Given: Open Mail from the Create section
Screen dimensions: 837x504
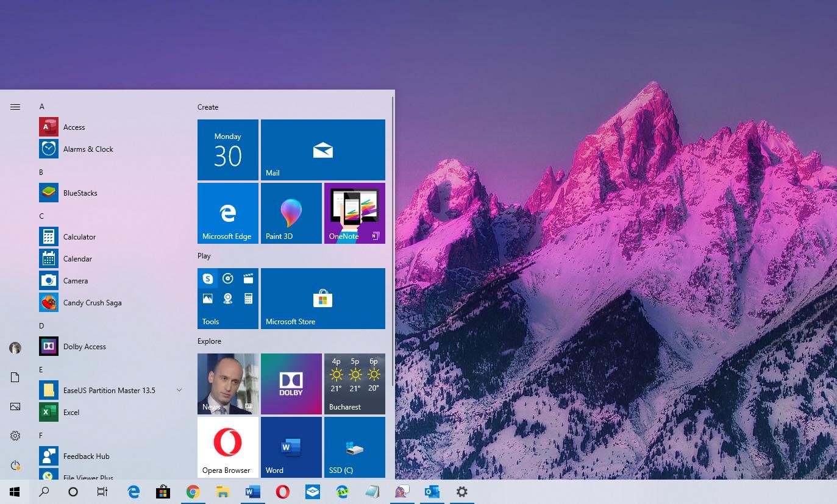Looking at the screenshot, I should pos(322,149).
